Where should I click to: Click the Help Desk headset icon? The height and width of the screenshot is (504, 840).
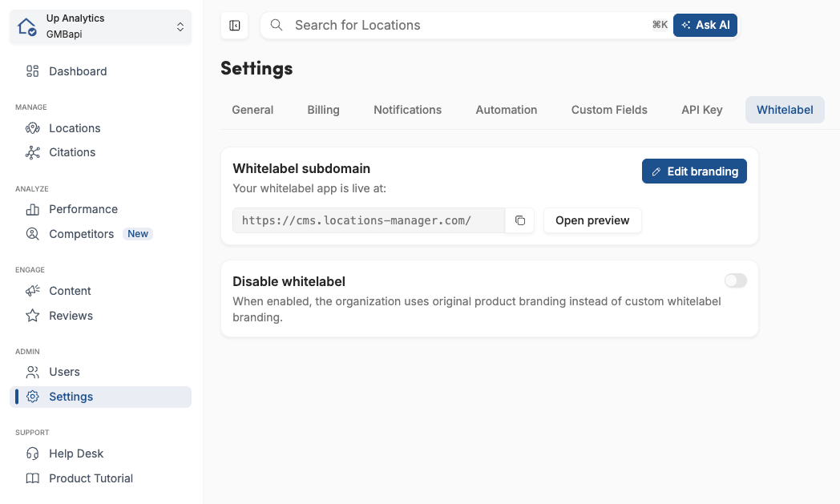point(33,454)
